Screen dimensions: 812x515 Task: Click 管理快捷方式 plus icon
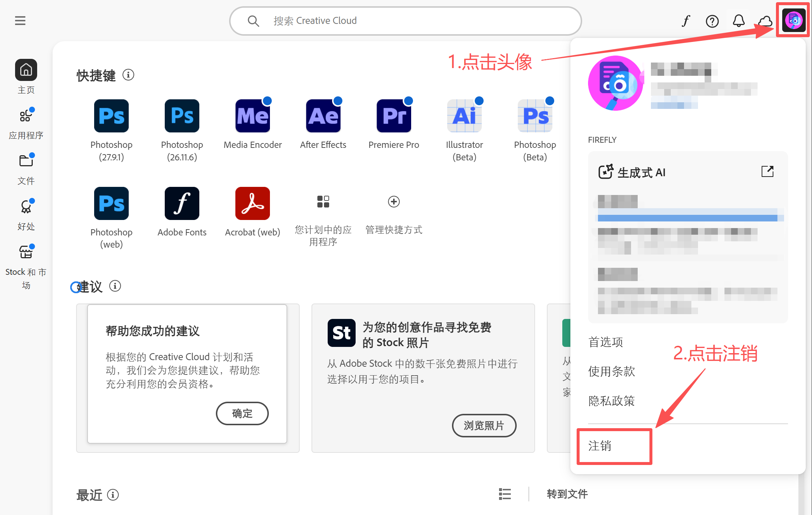(394, 202)
